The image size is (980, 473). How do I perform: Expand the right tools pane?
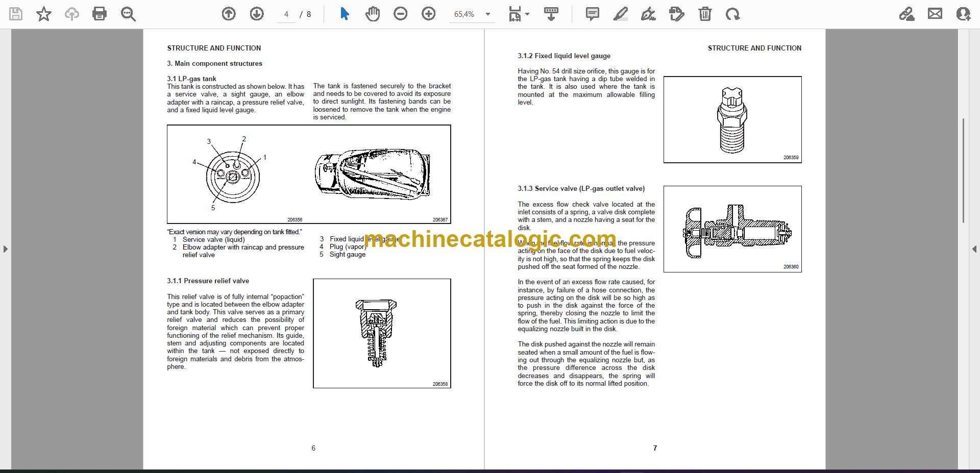(x=974, y=250)
